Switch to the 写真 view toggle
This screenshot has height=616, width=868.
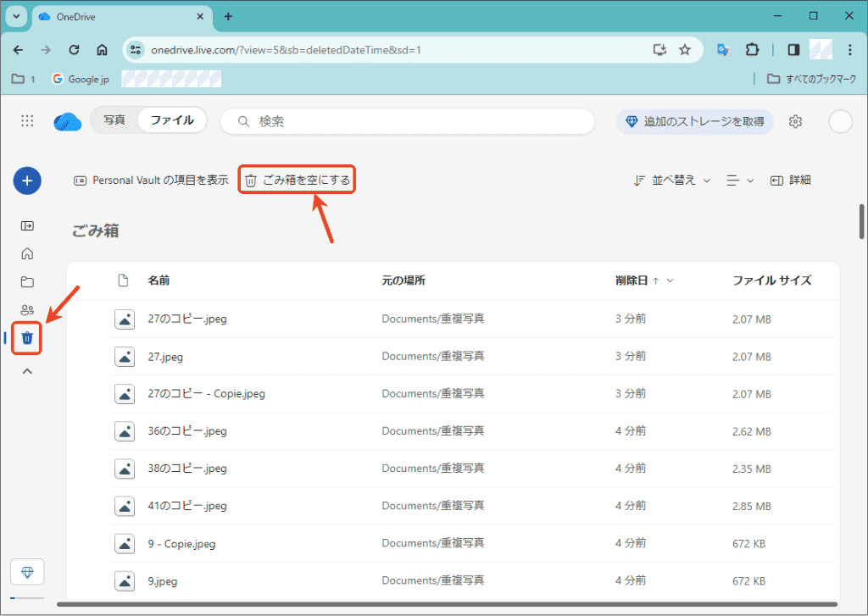[x=114, y=120]
